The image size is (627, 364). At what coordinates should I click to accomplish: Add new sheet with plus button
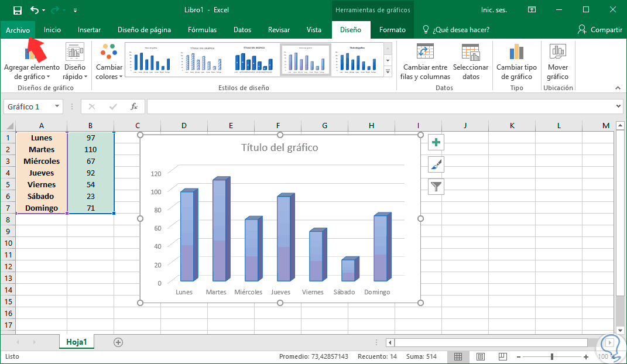point(118,342)
